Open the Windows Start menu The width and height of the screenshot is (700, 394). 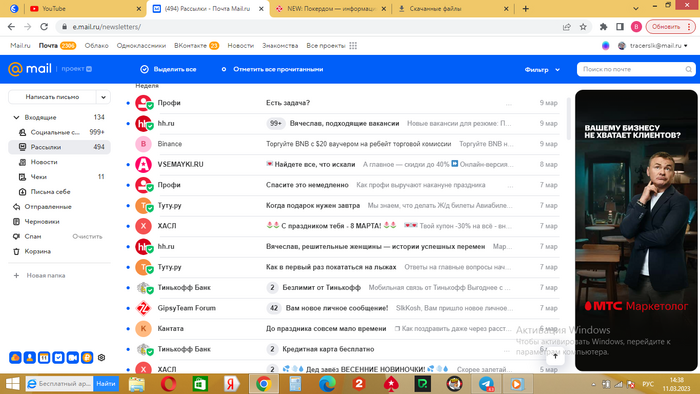[x=12, y=384]
